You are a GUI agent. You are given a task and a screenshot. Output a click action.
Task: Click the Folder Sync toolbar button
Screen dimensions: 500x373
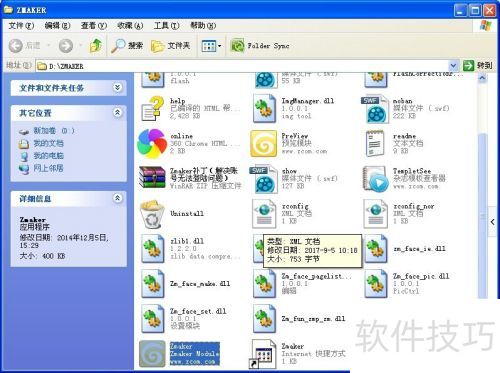point(260,46)
